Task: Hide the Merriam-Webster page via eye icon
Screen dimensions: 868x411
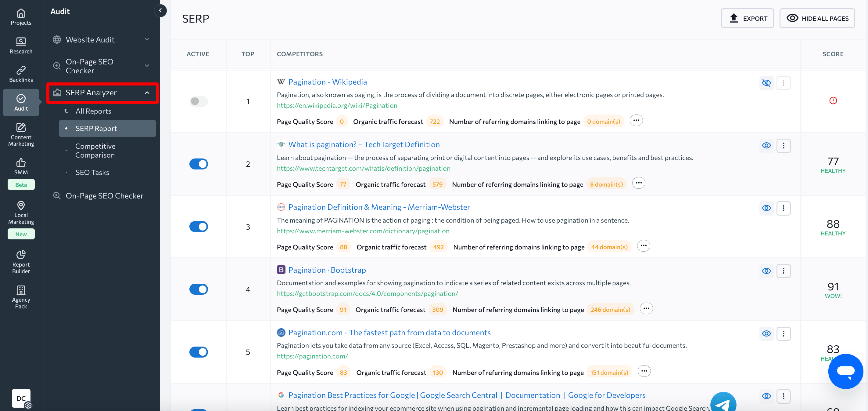Action: click(x=766, y=208)
